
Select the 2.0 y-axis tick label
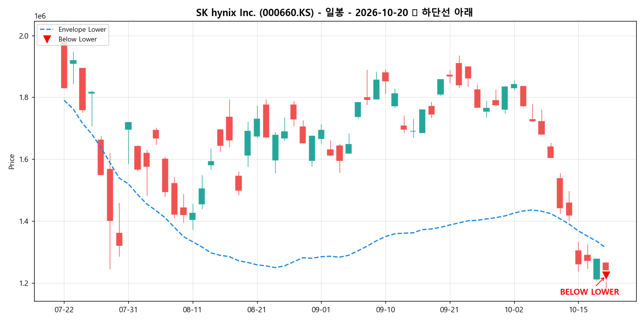coord(23,36)
